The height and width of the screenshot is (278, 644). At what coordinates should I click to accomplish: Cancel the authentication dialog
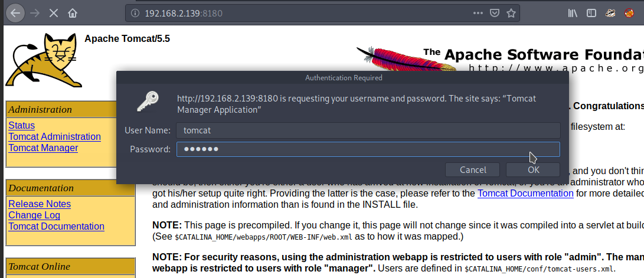[x=473, y=169]
